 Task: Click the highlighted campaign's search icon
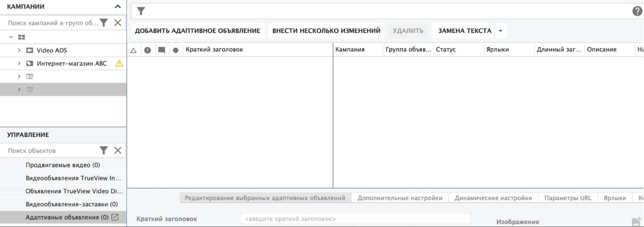click(x=30, y=90)
